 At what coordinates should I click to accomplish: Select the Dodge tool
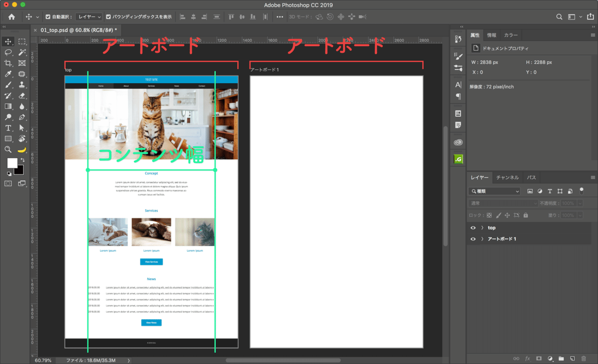tap(8, 117)
